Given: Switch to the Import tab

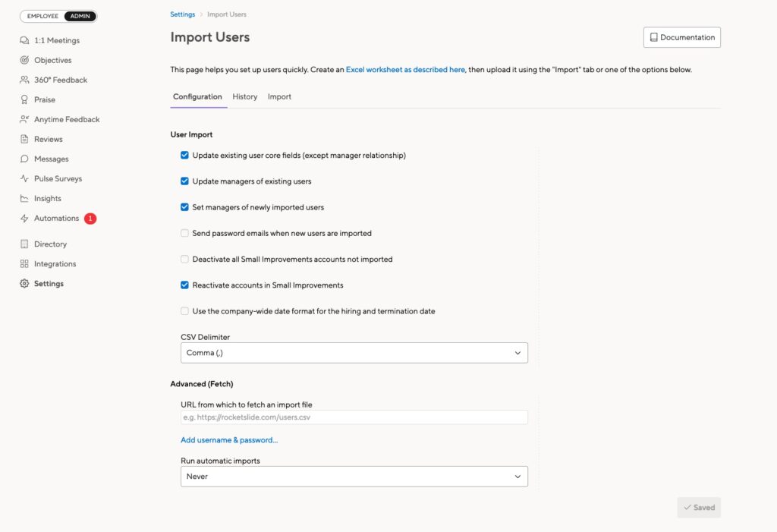Looking at the screenshot, I should click(x=279, y=96).
